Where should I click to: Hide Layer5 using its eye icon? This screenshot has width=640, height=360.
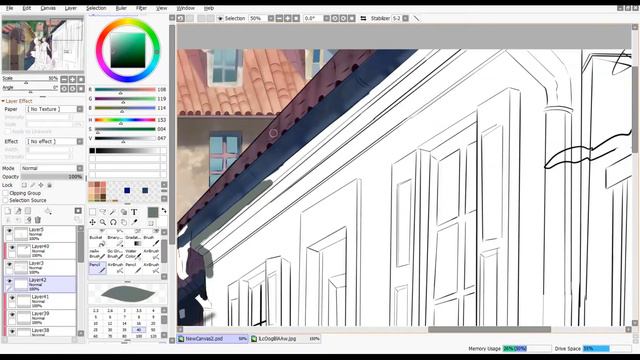click(x=9, y=231)
